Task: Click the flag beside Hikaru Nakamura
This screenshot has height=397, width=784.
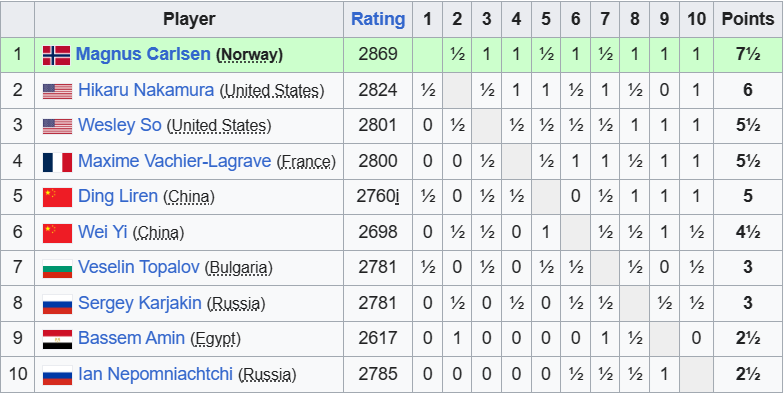Action: pyautogui.click(x=58, y=91)
